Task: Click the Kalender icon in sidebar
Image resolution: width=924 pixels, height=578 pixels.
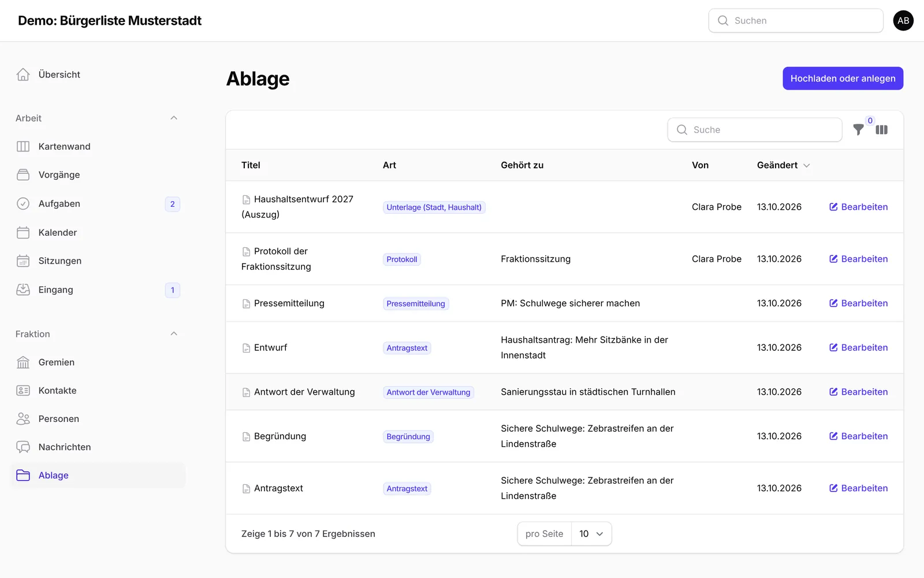Action: click(23, 233)
